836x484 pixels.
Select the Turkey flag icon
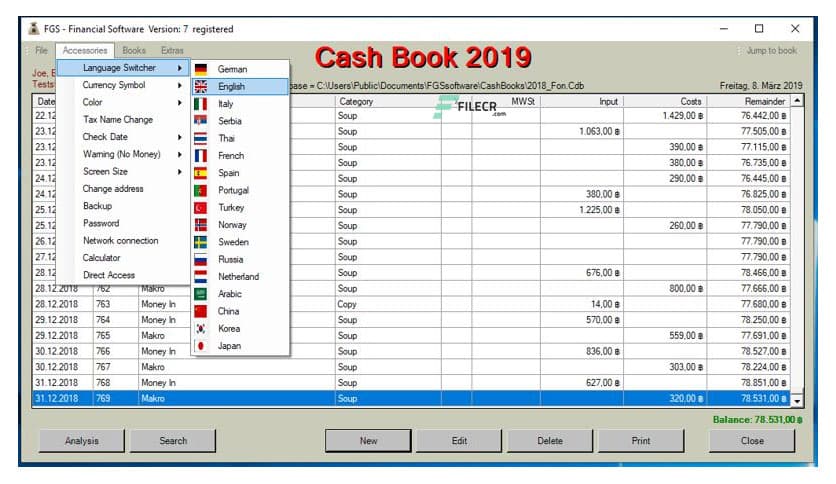200,208
